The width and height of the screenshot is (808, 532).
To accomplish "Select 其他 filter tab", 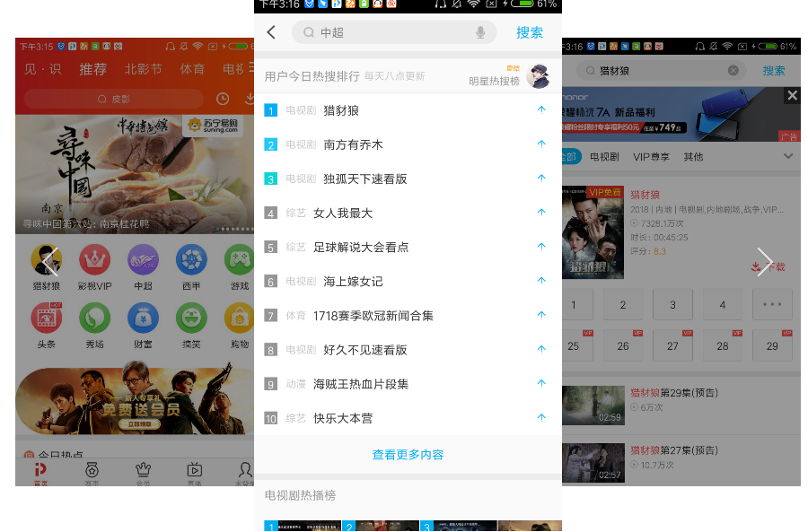I will pos(693,157).
